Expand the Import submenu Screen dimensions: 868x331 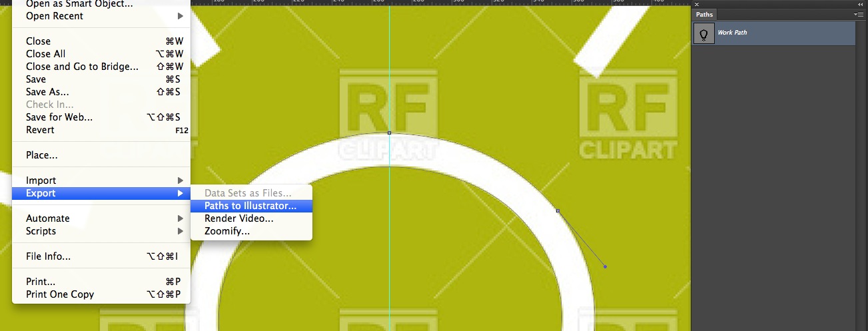point(101,180)
